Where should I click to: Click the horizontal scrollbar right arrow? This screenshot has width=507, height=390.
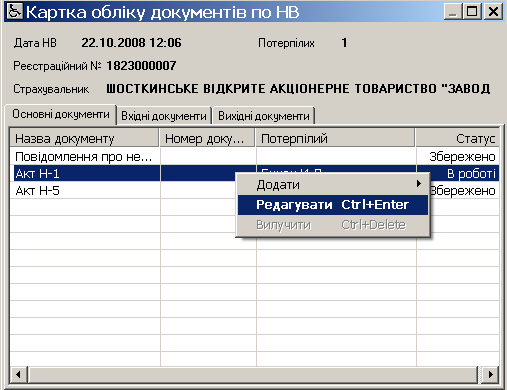click(490, 374)
